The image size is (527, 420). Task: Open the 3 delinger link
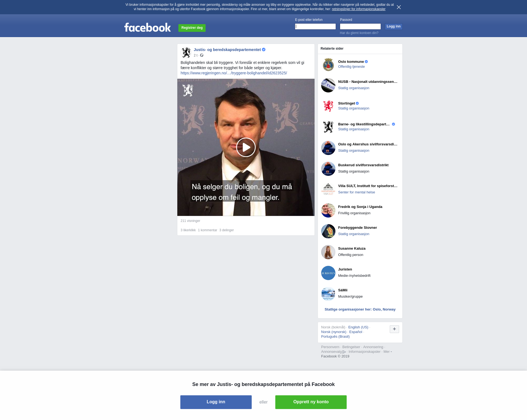click(x=227, y=230)
